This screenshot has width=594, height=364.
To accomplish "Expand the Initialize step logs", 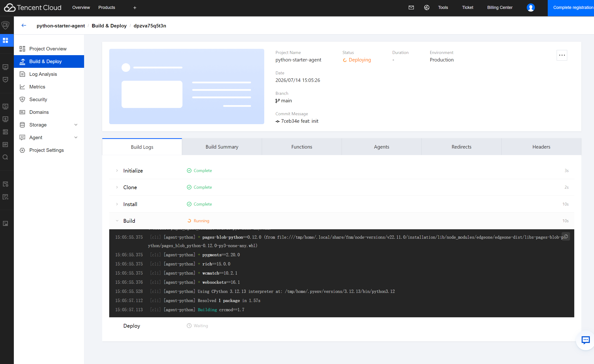I will pyautogui.click(x=117, y=171).
